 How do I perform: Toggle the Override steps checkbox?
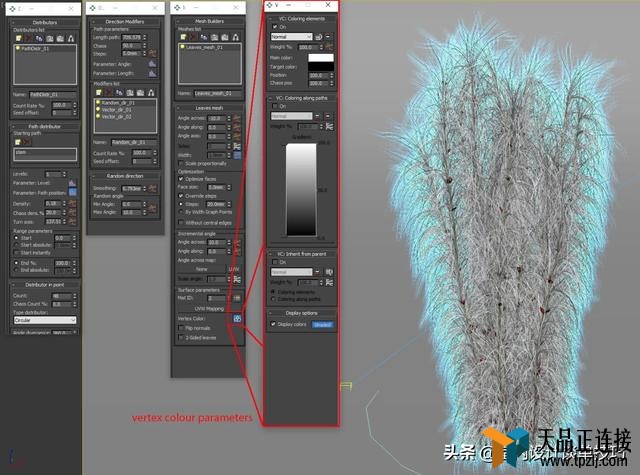(181, 196)
